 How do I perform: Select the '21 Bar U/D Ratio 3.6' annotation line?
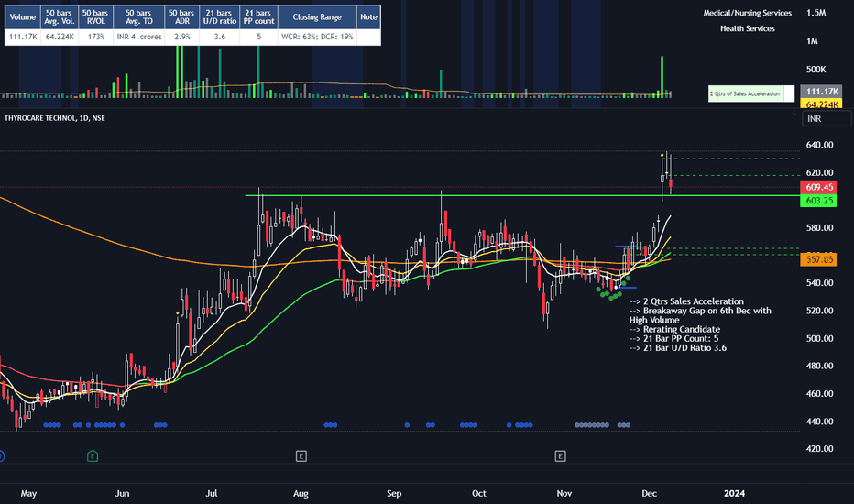point(678,347)
